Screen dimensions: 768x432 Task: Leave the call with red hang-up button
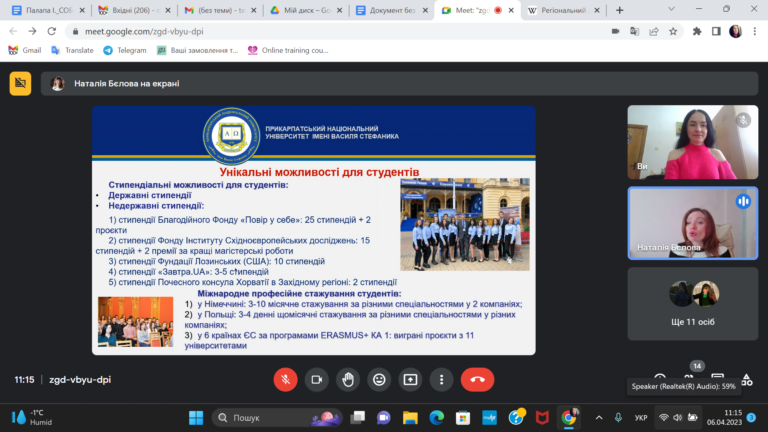(x=477, y=380)
